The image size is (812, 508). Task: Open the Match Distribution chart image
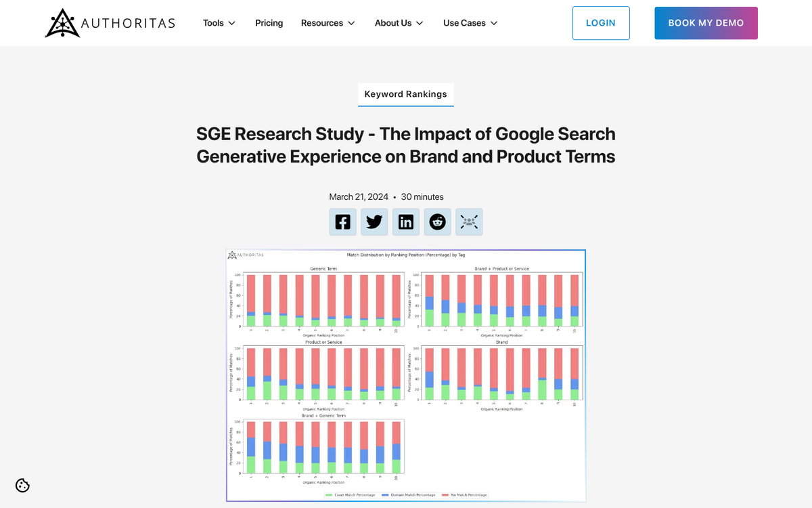406,376
